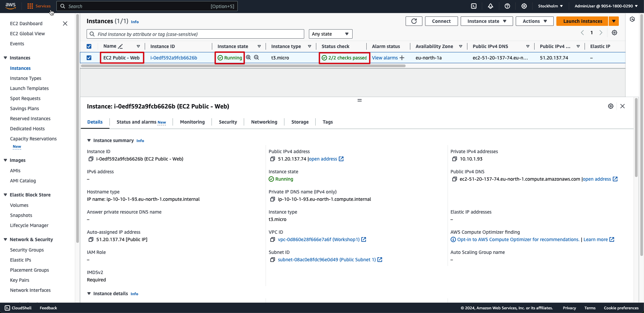This screenshot has height=313, width=644.
Task: Expand the Actions dropdown menu
Action: pyautogui.click(x=535, y=21)
